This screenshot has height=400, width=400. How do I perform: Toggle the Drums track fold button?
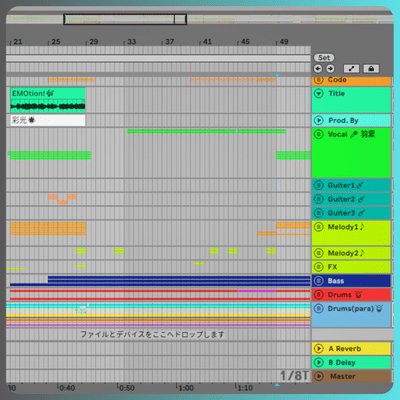(x=319, y=295)
